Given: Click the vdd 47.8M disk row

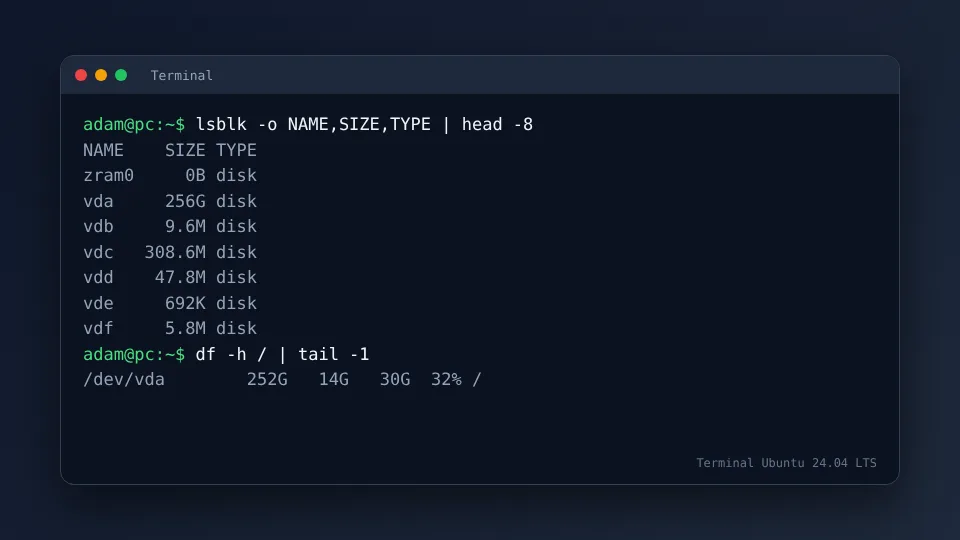Looking at the screenshot, I should [x=170, y=277].
